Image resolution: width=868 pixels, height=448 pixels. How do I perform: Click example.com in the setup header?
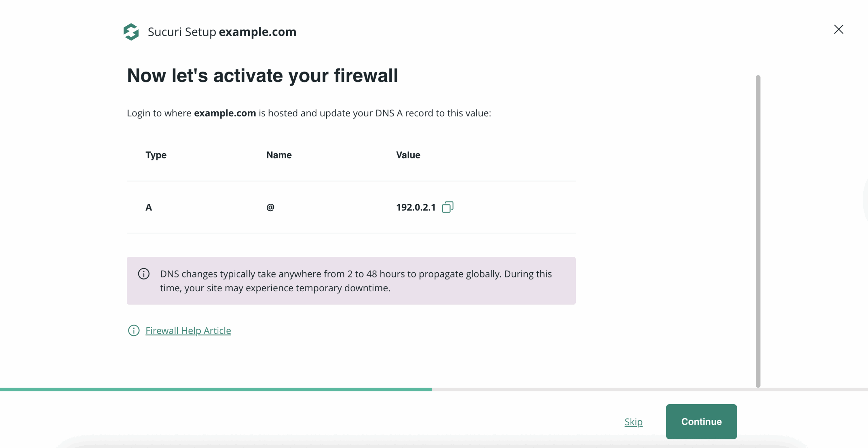(x=258, y=32)
